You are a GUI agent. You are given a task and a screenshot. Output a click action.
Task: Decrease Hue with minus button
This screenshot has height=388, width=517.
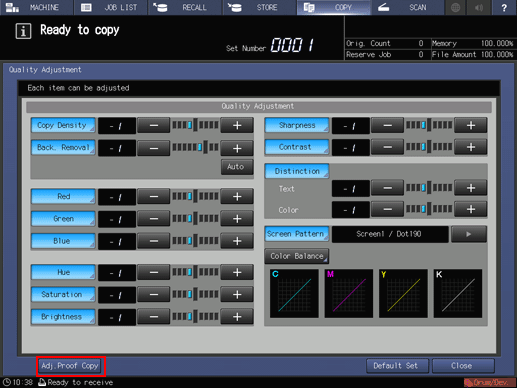[154, 272]
